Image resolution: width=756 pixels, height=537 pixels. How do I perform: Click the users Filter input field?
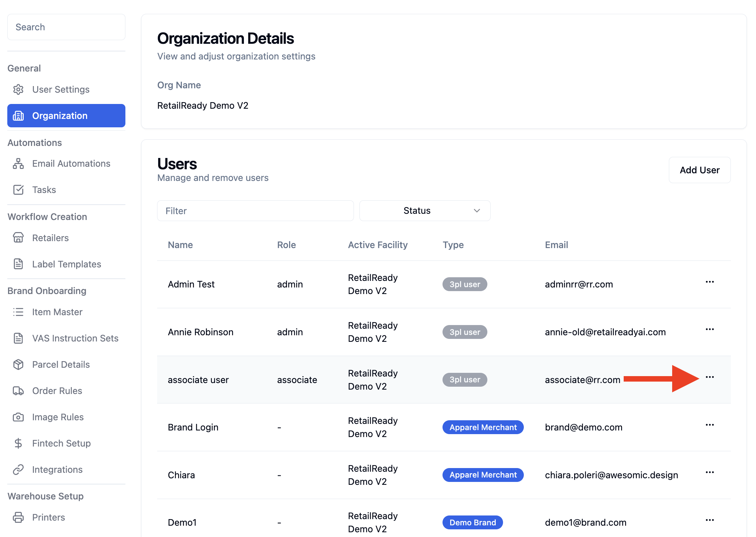[255, 210]
